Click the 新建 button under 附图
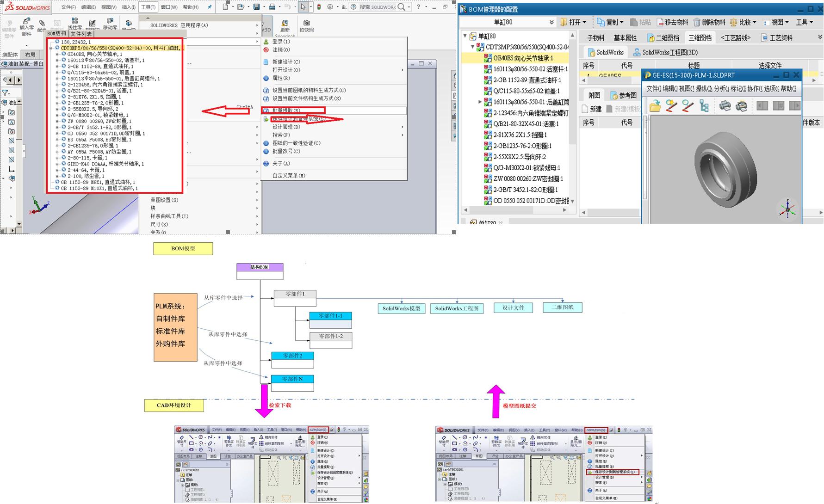824x504 pixels. [591, 109]
